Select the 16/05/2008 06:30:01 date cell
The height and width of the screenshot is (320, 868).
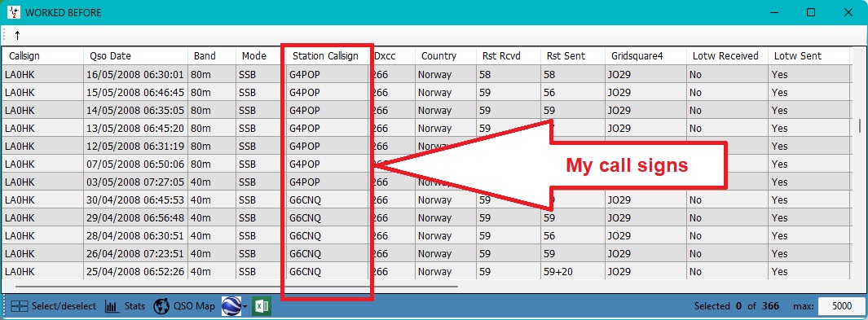pyautogui.click(x=135, y=75)
